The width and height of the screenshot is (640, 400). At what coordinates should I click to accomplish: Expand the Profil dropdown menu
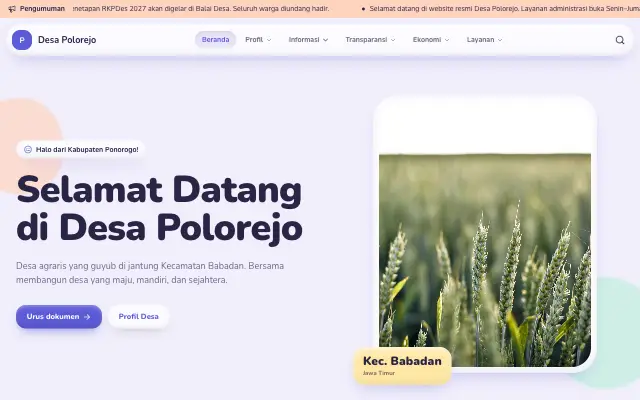[x=258, y=40]
